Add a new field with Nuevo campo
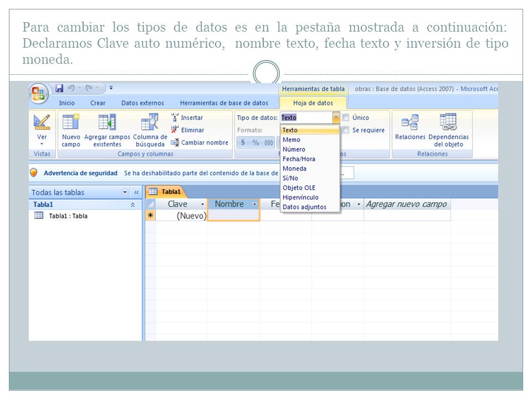532x399 pixels. coord(71,131)
